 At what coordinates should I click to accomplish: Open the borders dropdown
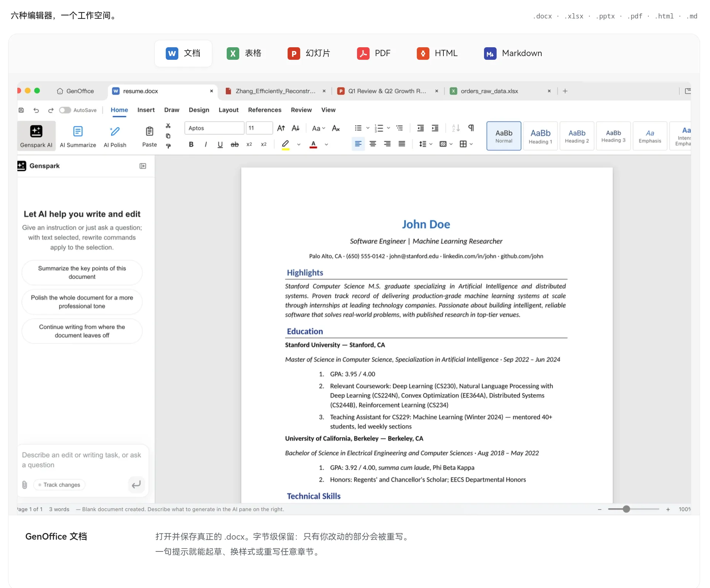pos(466,144)
